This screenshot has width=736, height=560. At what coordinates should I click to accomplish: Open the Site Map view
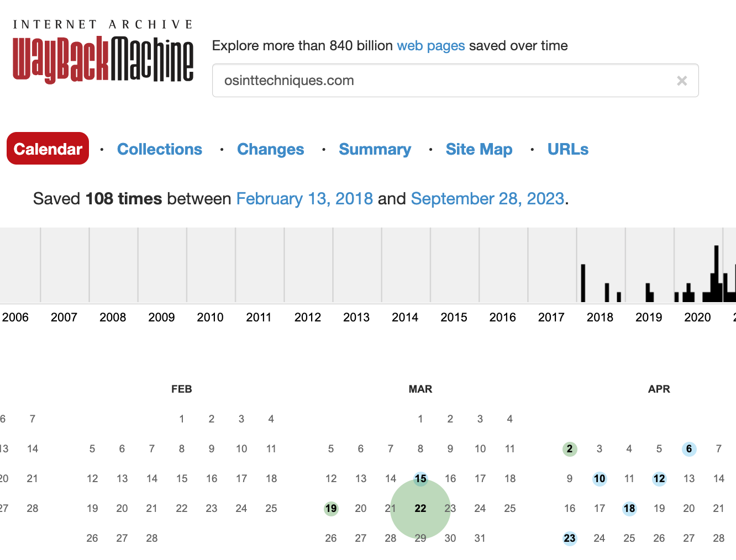[x=479, y=149]
